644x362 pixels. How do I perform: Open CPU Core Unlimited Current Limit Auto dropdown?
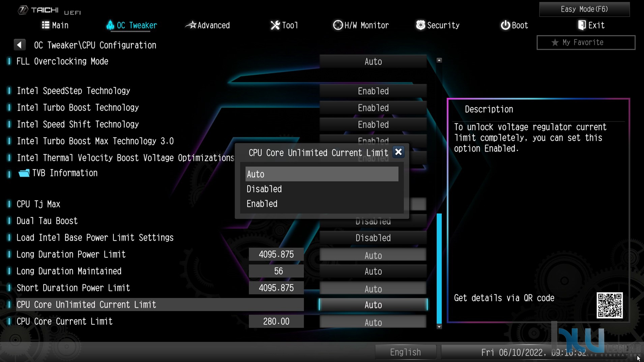point(373,305)
